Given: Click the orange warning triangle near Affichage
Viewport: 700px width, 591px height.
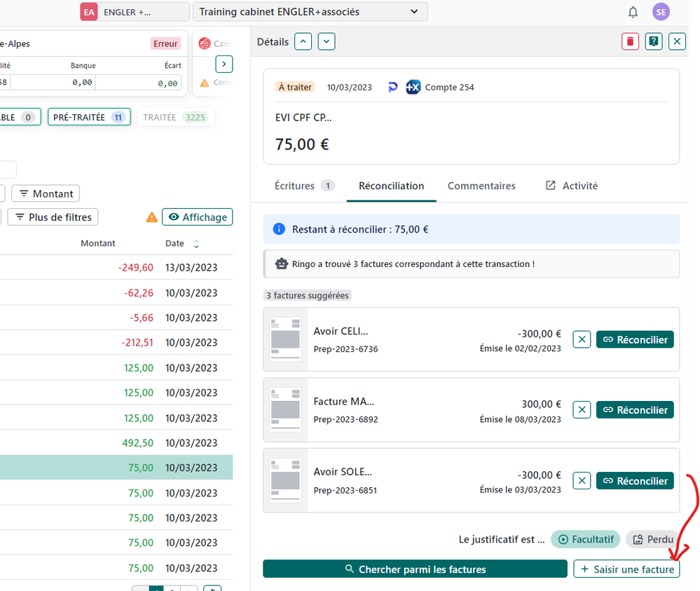Looking at the screenshot, I should (x=151, y=217).
